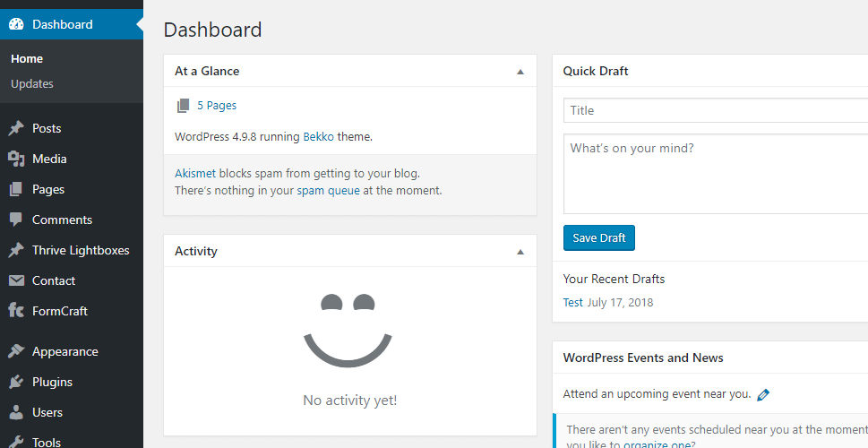
Task: Click the Tools wrench icon
Action: tap(16, 442)
